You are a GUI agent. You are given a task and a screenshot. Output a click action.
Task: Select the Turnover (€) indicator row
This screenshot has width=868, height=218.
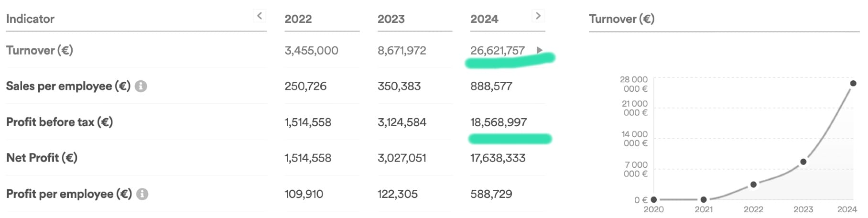pyautogui.click(x=40, y=50)
